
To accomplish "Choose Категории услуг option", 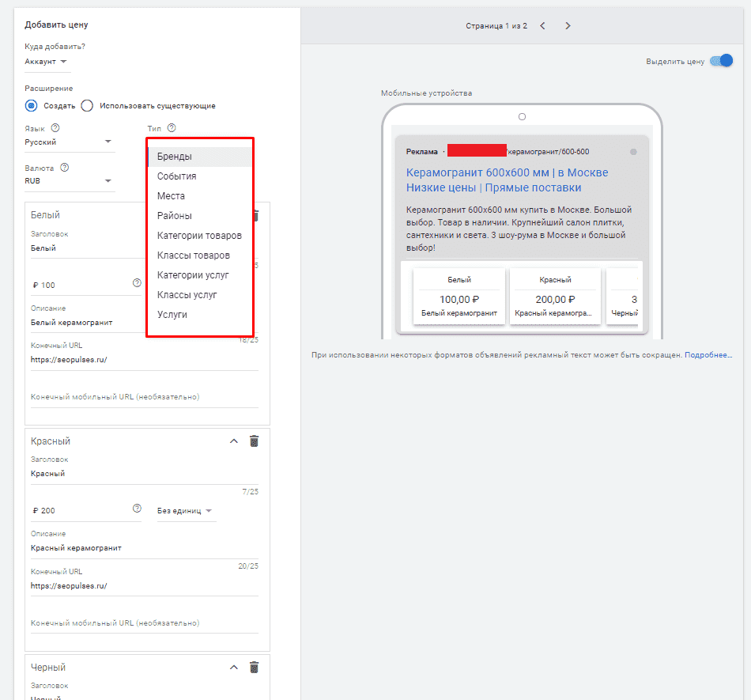I will [200, 275].
